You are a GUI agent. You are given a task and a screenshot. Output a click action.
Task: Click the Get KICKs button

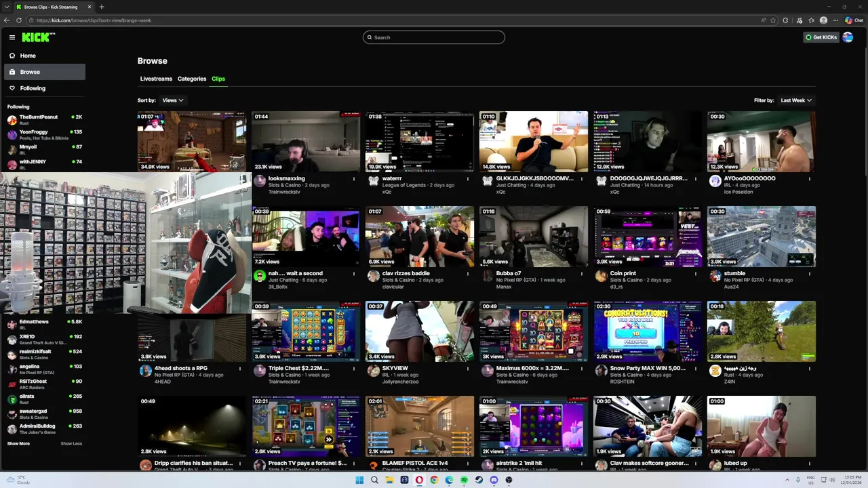tap(821, 37)
